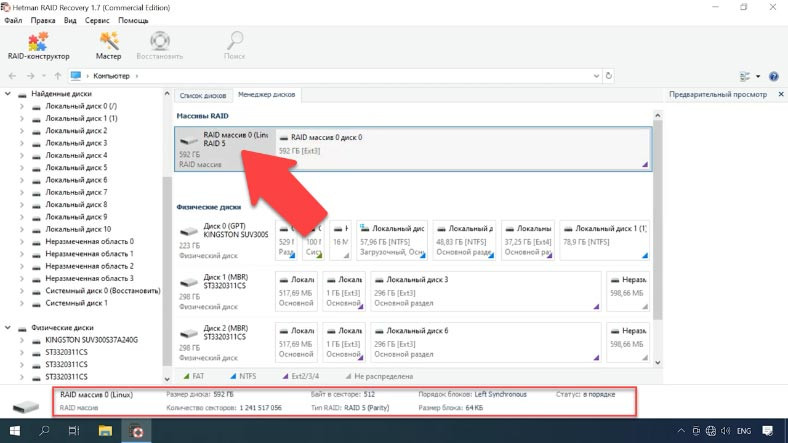The image size is (788, 443).
Task: Click the Поиск magnifier icon
Action: click(234, 45)
